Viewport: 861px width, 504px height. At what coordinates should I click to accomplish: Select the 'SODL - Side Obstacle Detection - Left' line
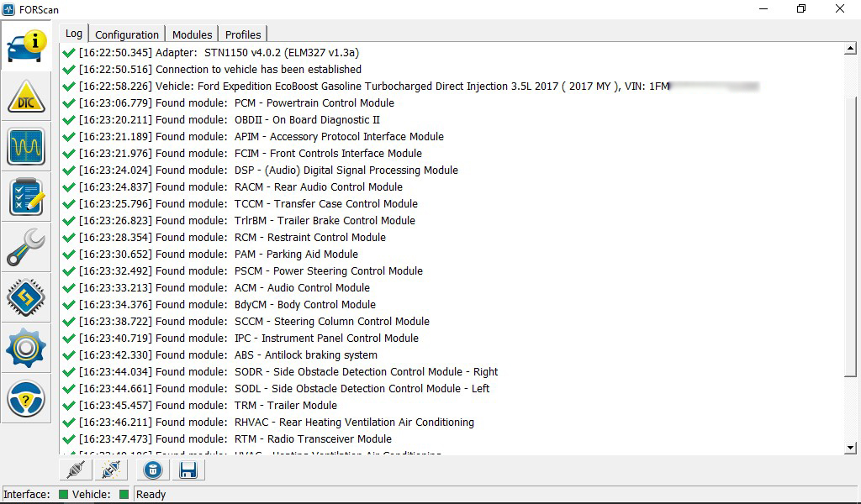pos(276,389)
